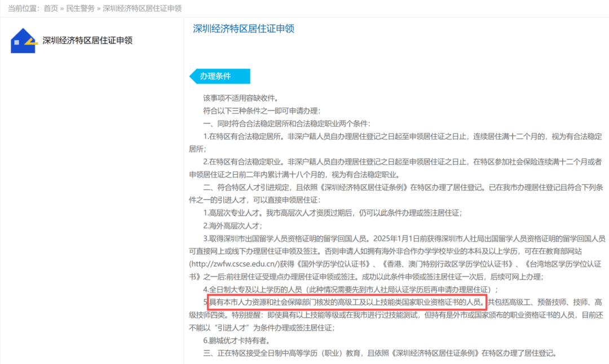Click the line 该事项不适用容缺收件
This screenshot has height=364, width=609.
click(x=241, y=98)
